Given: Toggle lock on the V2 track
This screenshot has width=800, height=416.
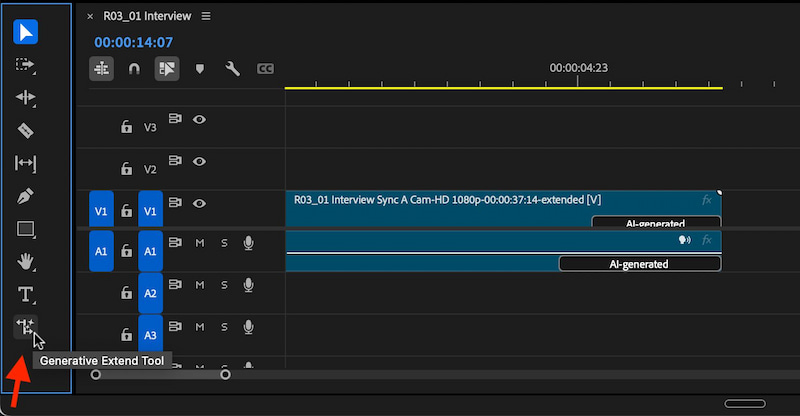Looking at the screenshot, I should click(x=126, y=168).
